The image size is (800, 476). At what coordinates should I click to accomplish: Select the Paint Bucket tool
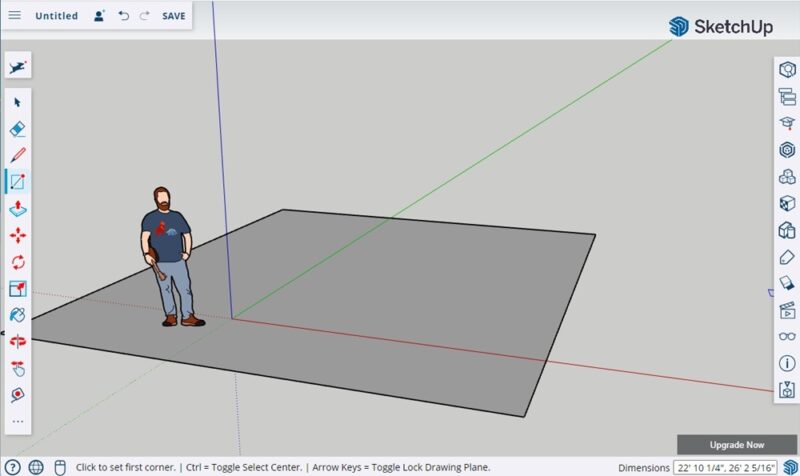pos(18,315)
